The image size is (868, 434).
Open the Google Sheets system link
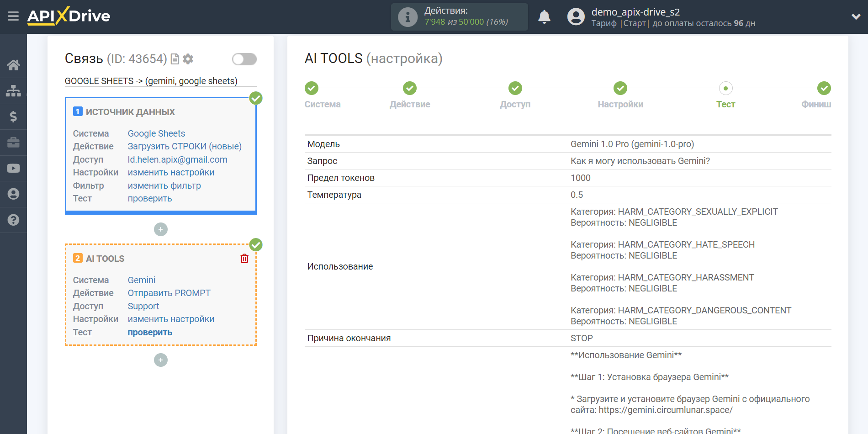coord(156,133)
